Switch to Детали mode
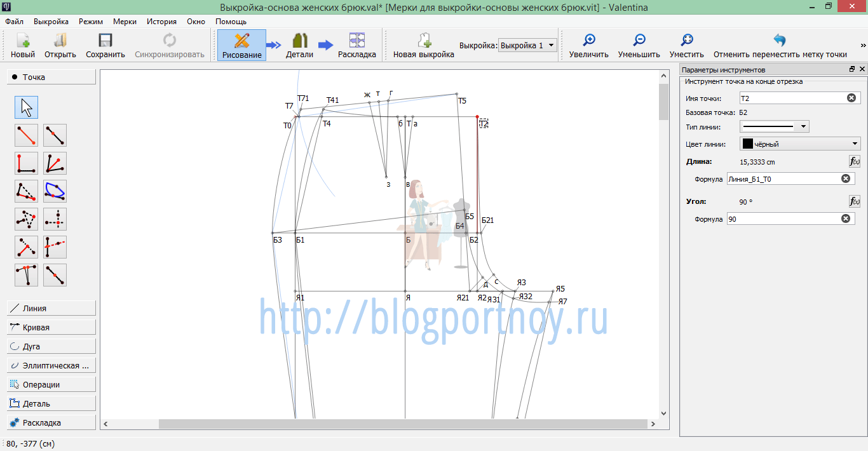This screenshot has height=451, width=868. click(299, 46)
